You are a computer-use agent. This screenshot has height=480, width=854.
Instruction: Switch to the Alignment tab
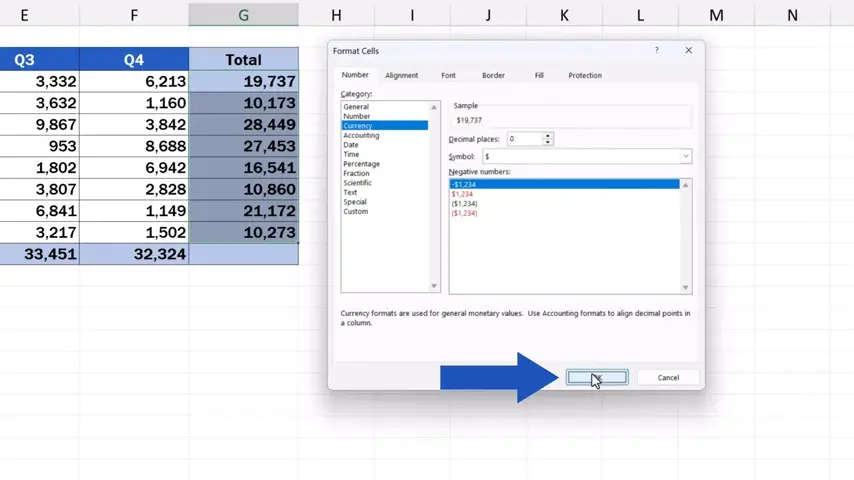pos(402,75)
